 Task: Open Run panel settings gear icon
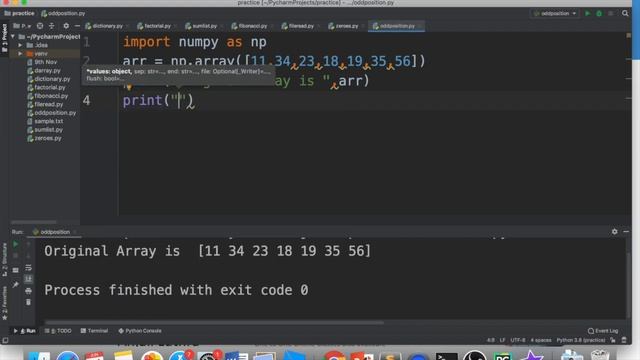[x=615, y=231]
